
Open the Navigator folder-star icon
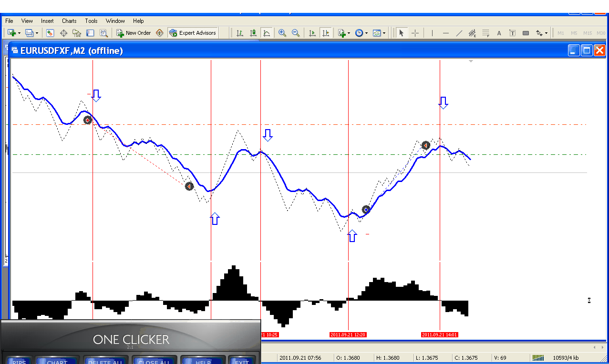77,33
